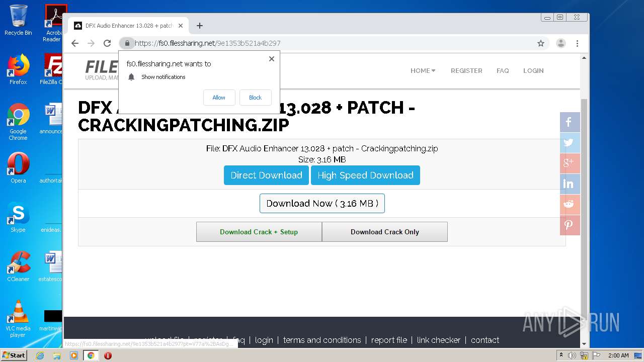Share page on LinkedIn
The width and height of the screenshot is (644, 362).
click(x=570, y=184)
